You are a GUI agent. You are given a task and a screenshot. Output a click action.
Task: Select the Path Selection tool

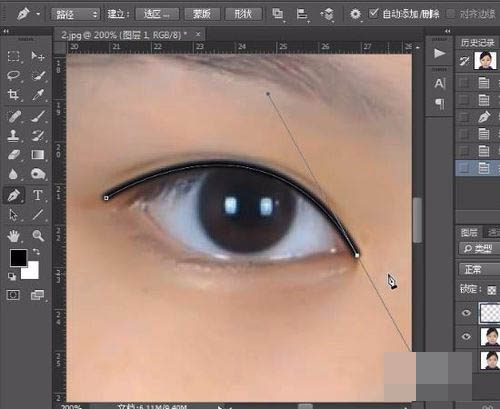pyautogui.click(x=13, y=215)
